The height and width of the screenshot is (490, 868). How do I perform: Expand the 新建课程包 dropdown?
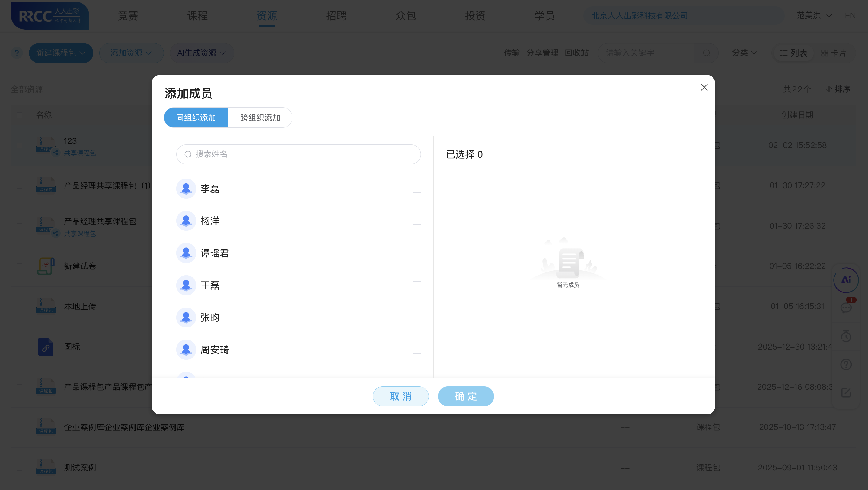(61, 53)
